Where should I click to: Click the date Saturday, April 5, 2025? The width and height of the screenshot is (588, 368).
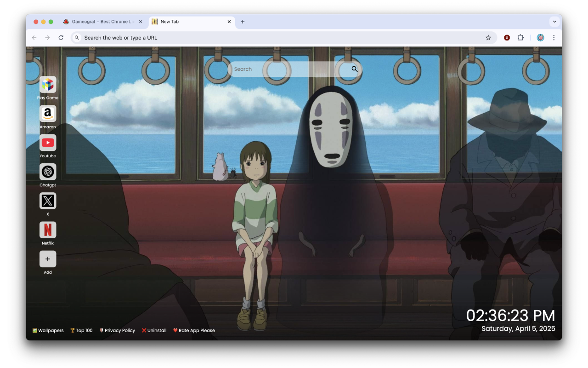pyautogui.click(x=518, y=328)
